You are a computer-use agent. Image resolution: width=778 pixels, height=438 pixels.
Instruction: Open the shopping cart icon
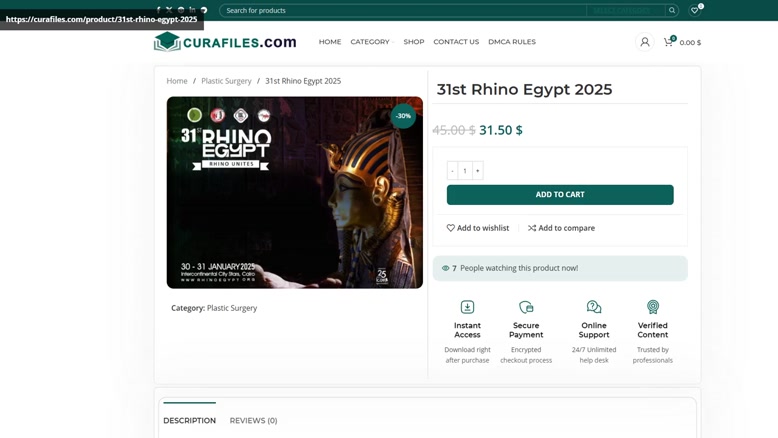668,42
